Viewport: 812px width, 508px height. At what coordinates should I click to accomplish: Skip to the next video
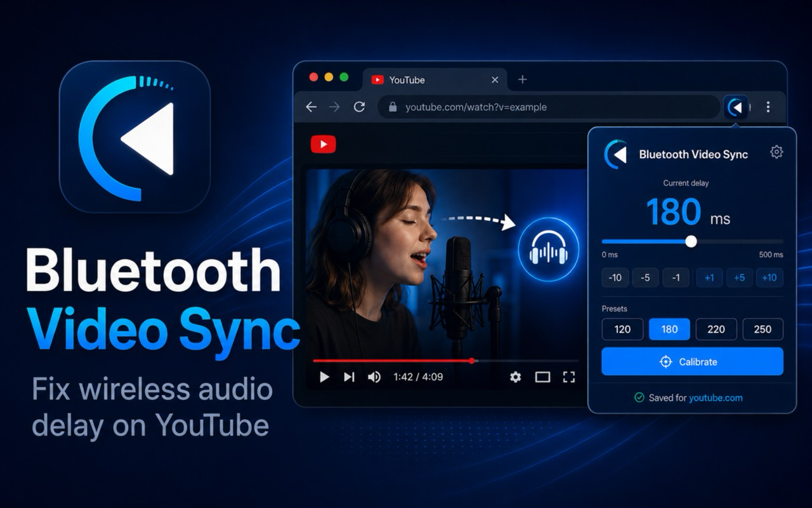click(349, 377)
